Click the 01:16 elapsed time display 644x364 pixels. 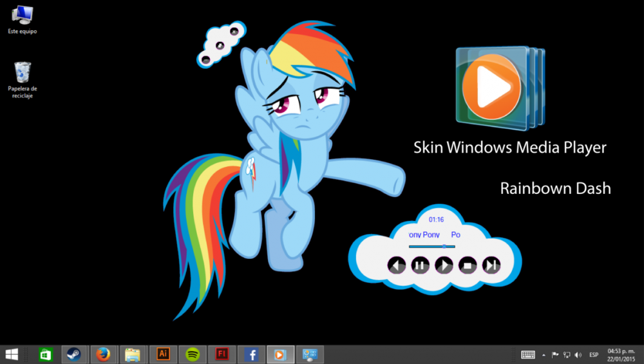pyautogui.click(x=436, y=220)
